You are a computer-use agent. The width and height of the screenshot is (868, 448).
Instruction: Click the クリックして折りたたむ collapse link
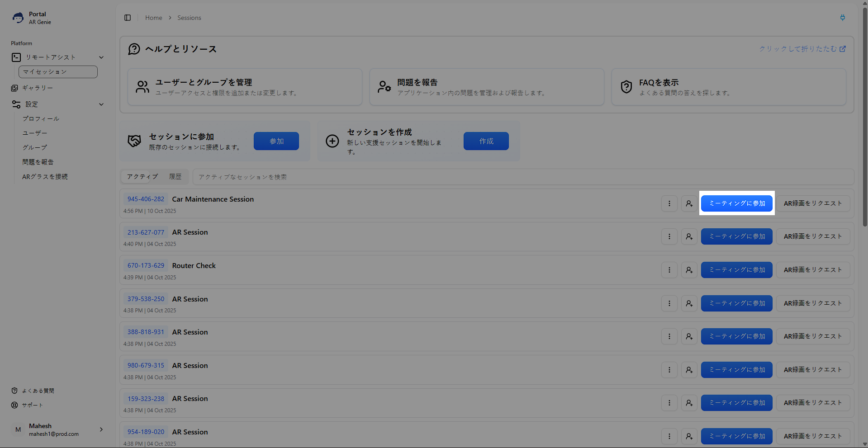802,49
